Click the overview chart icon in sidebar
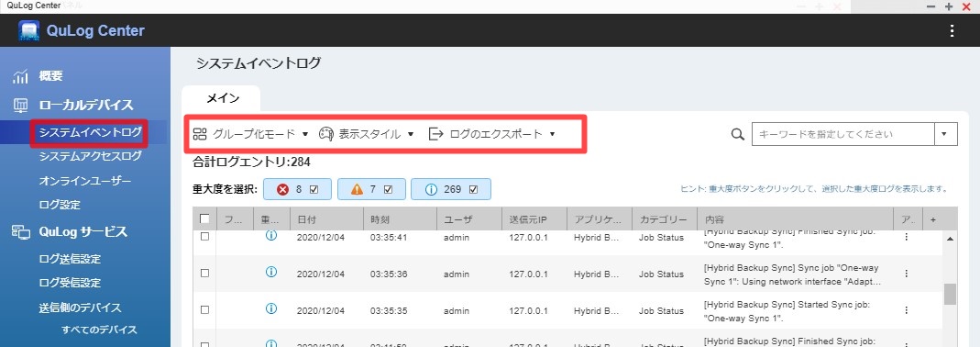The height and width of the screenshot is (347, 980). (20, 76)
